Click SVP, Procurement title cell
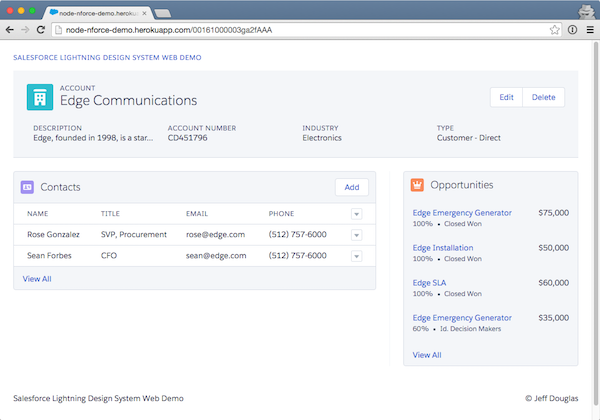 tap(134, 234)
